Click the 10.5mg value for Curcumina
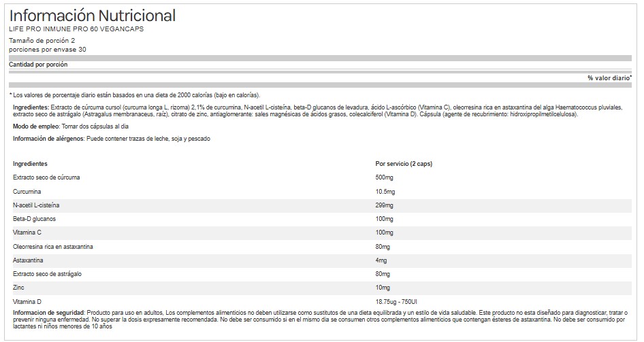This screenshot has height=342, width=644. (x=386, y=191)
